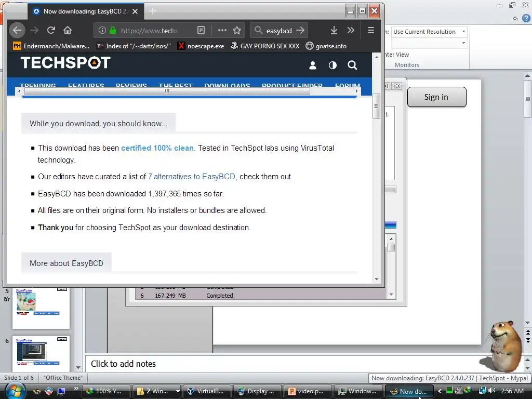Toggle TechSpot dark mode contrast icon
This screenshot has width=532, height=399.
tap(332, 65)
